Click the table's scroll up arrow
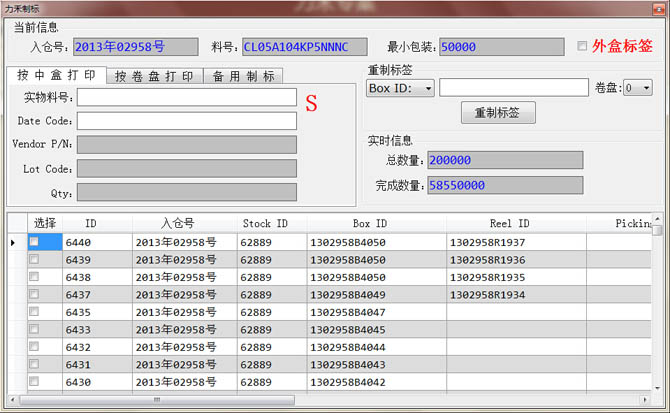The image size is (670, 413). tap(657, 219)
